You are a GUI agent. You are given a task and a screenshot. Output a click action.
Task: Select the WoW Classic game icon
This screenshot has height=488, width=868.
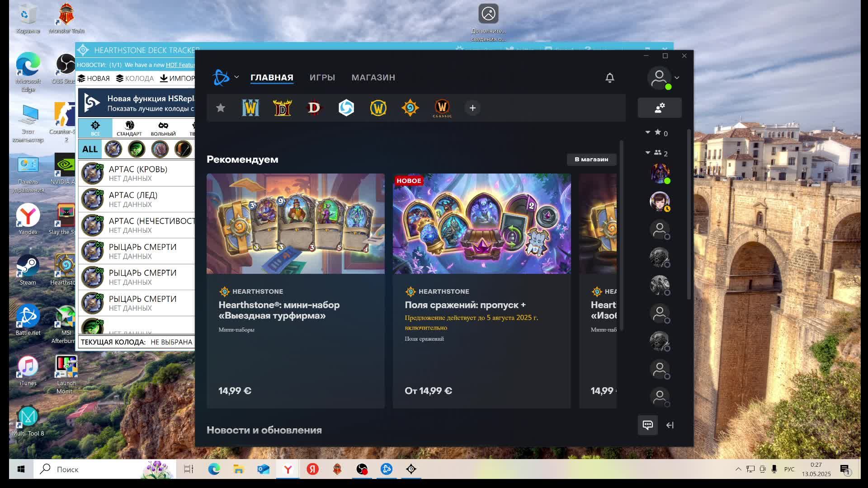point(442,108)
